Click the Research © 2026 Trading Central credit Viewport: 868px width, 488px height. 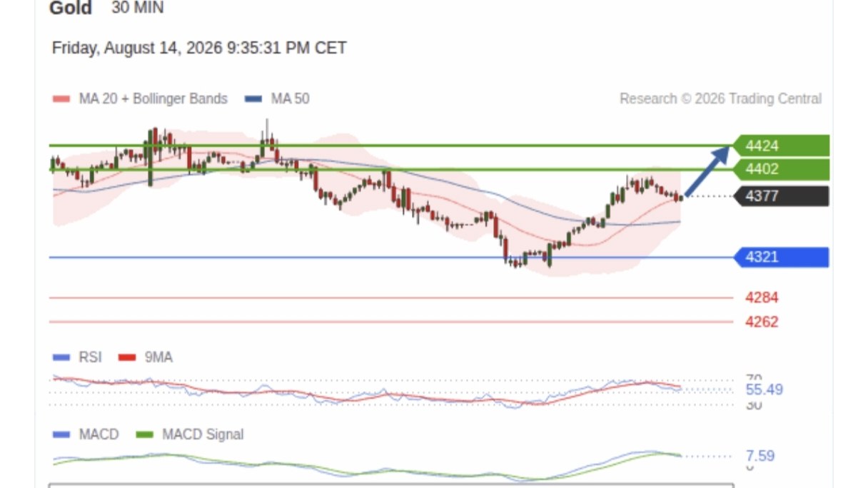720,99
